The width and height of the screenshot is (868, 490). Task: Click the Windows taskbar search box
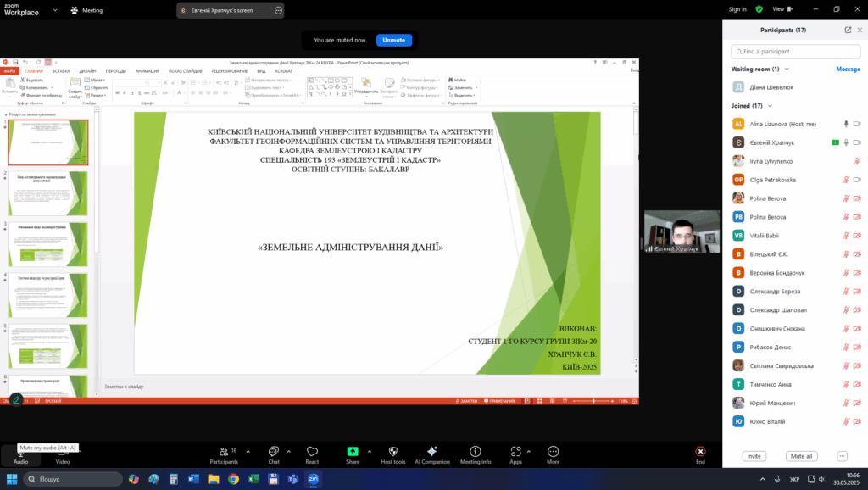click(x=73, y=479)
